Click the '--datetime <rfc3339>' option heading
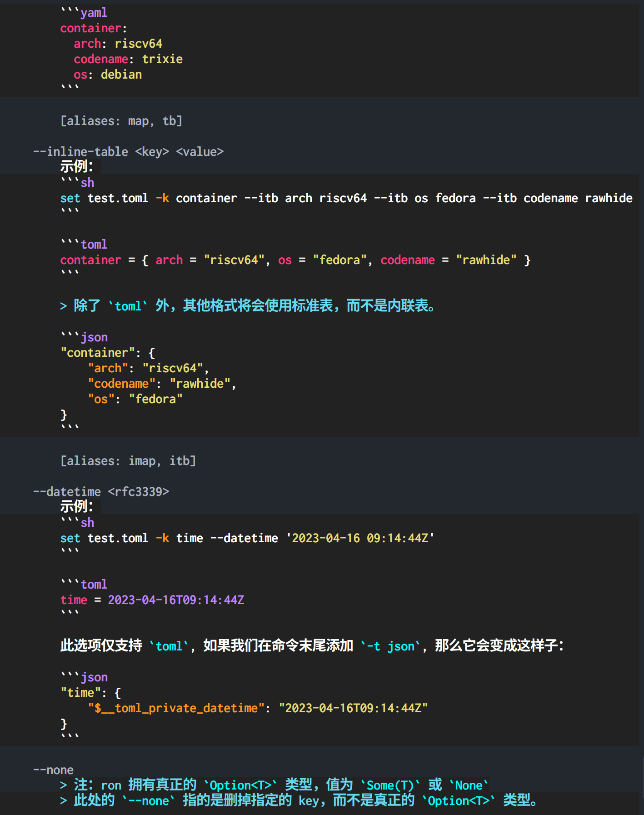 [x=101, y=491]
